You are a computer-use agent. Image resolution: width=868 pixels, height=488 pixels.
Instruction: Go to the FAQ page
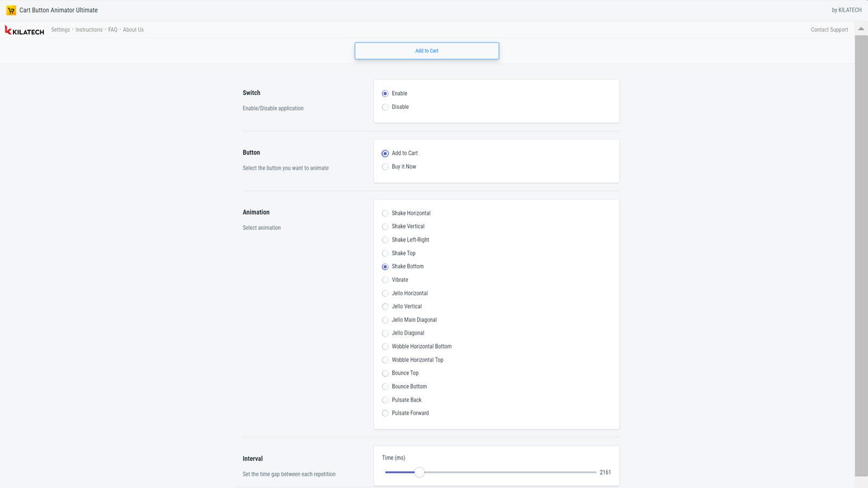point(112,30)
